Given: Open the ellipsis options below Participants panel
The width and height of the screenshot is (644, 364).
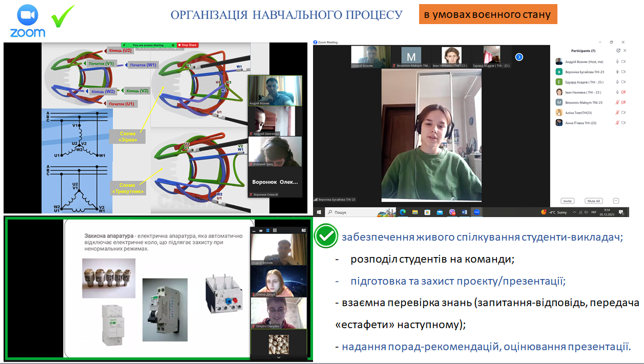Looking at the screenshot, I should [616, 201].
